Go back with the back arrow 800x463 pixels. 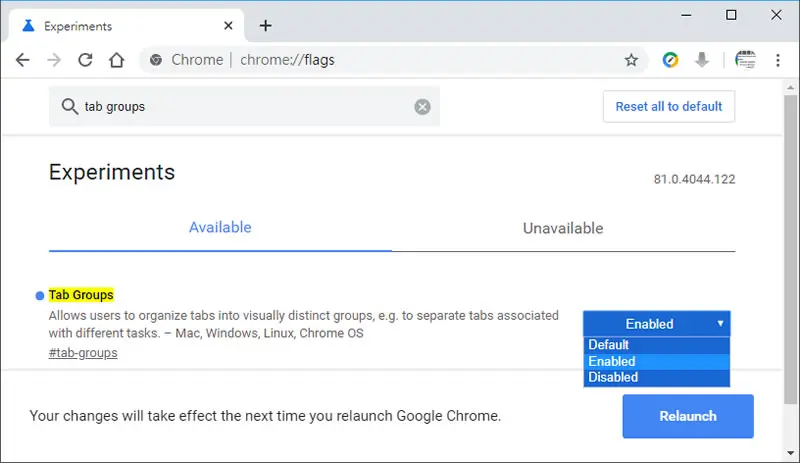pos(22,60)
